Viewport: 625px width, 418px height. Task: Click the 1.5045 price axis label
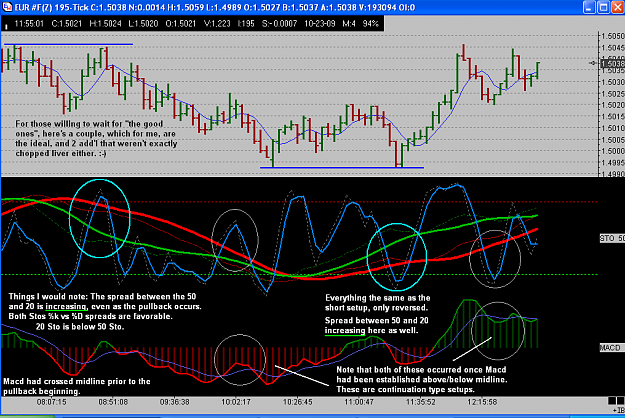tap(612, 48)
